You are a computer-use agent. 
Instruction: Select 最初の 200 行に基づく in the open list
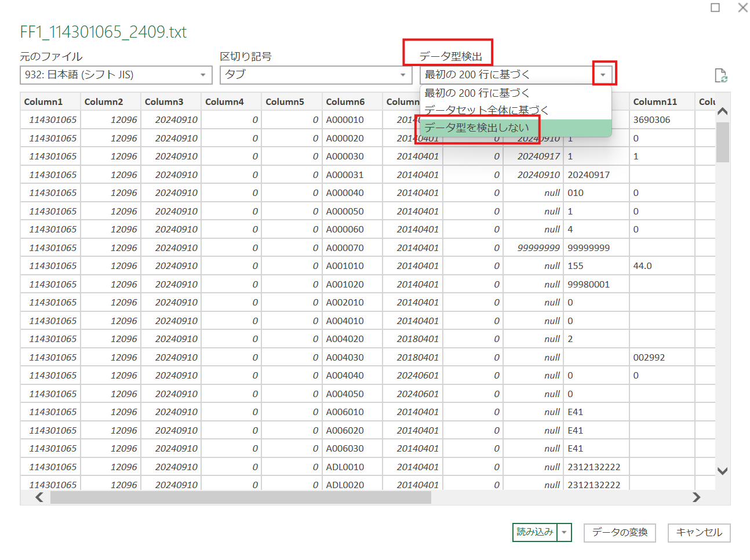(x=516, y=93)
